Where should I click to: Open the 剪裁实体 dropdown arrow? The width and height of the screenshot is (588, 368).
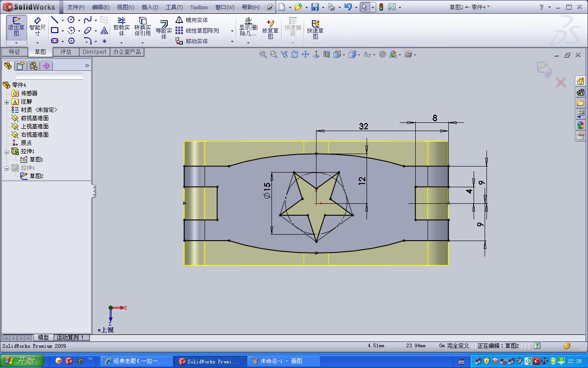[x=122, y=43]
